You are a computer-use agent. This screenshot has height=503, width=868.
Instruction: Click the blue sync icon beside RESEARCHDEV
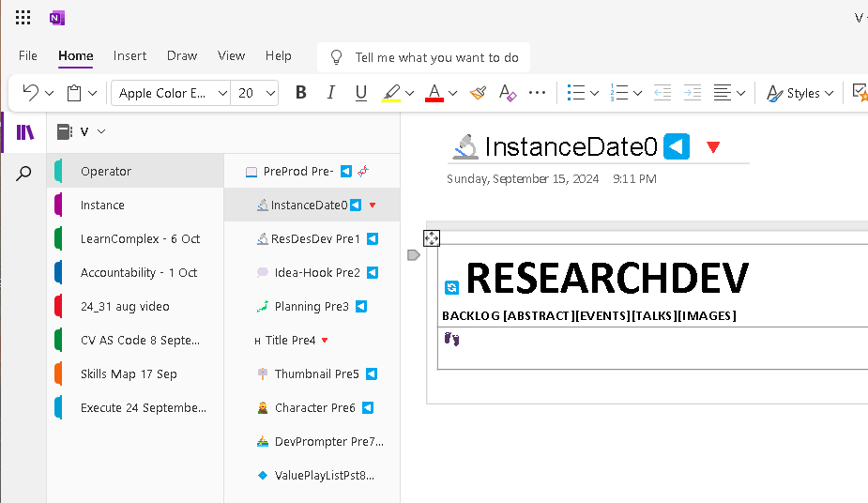tap(451, 287)
